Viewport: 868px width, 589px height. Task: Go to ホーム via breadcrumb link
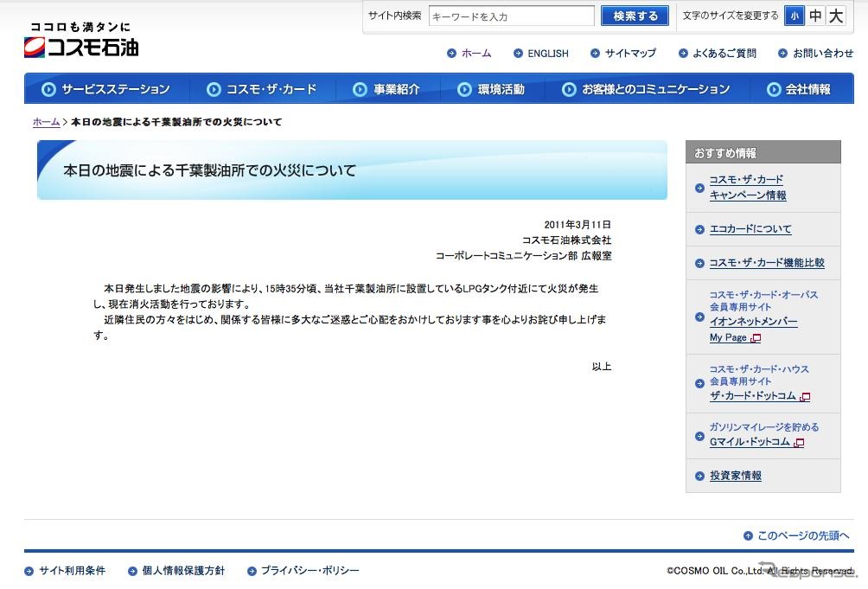coord(46,122)
